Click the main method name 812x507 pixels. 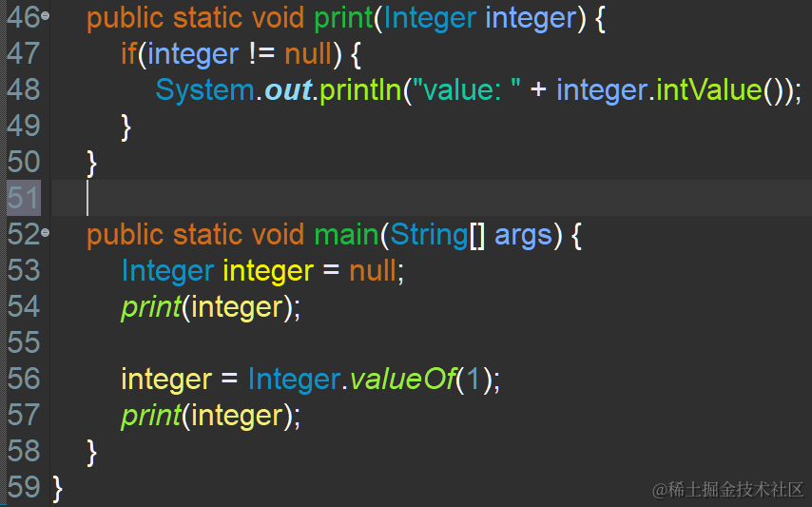[x=346, y=235]
